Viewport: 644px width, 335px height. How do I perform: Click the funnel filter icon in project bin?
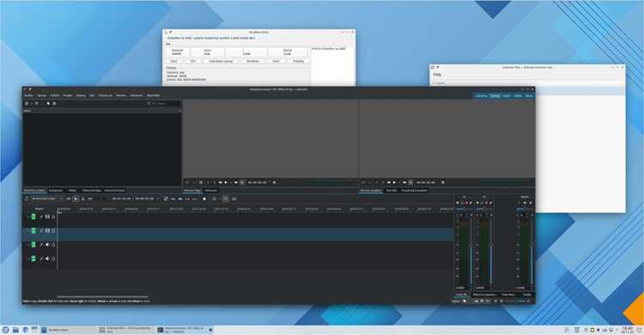click(x=149, y=104)
